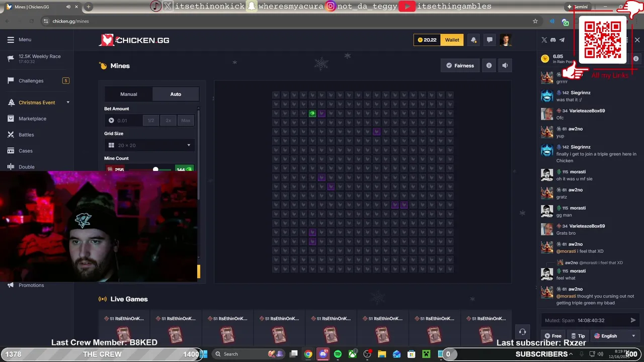644x362 pixels.
Task: Open Telegram link in chat header
Action: coord(562,40)
